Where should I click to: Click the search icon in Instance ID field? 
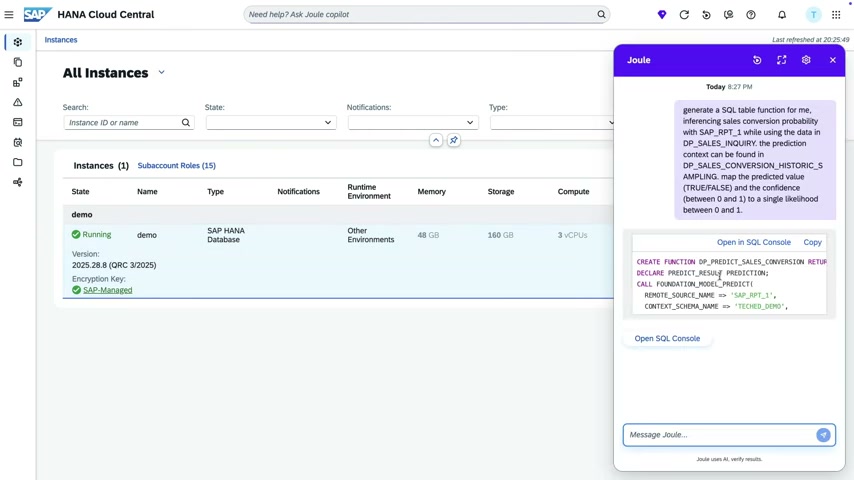(186, 123)
